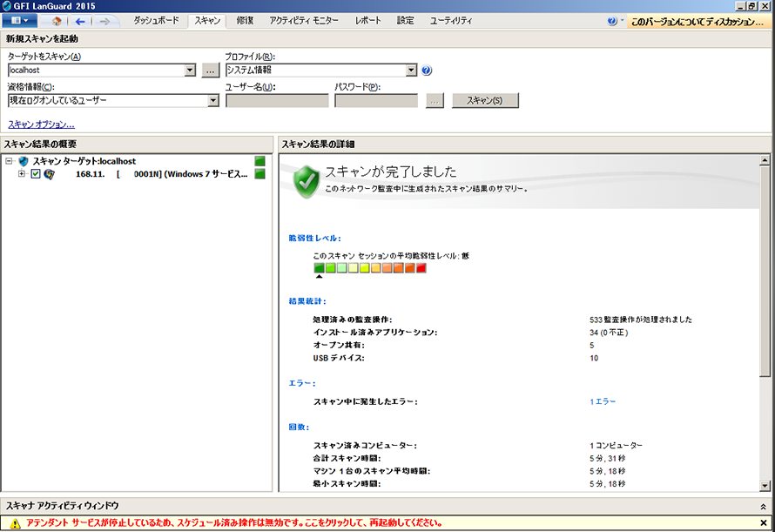Click the パスワード input field

click(x=376, y=100)
